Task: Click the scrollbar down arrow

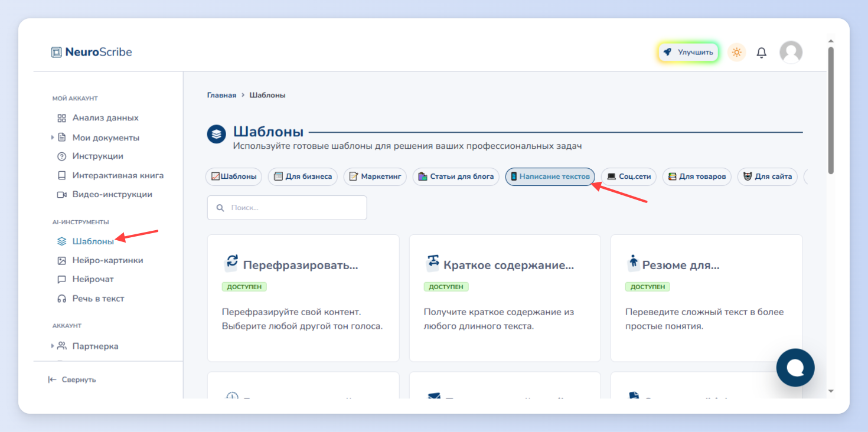Action: tap(831, 391)
